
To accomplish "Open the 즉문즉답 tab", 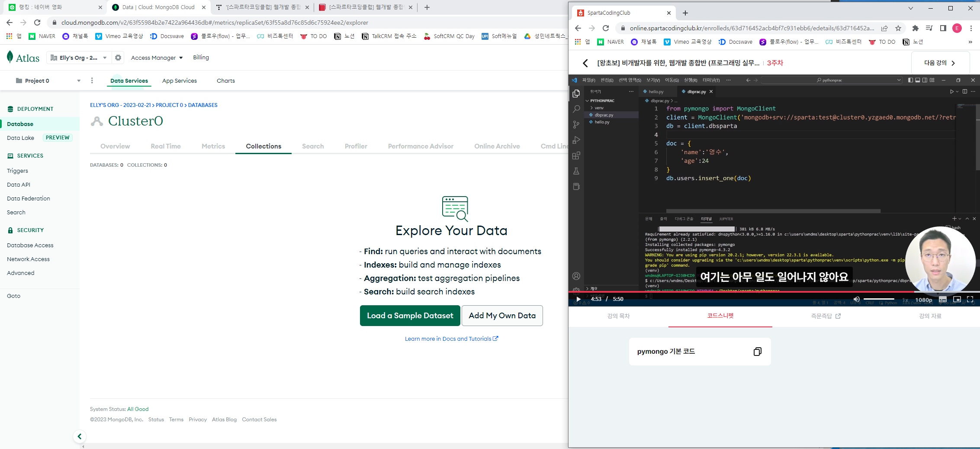I will pos(826,316).
